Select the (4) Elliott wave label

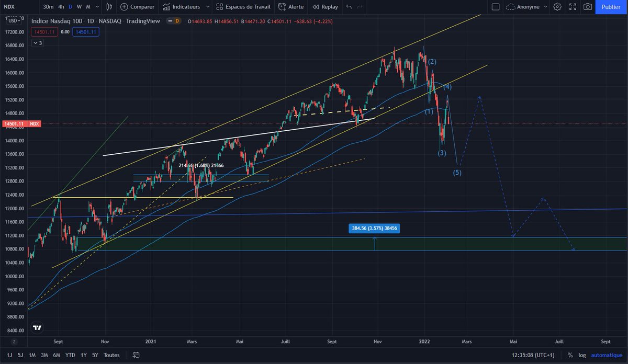[447, 87]
